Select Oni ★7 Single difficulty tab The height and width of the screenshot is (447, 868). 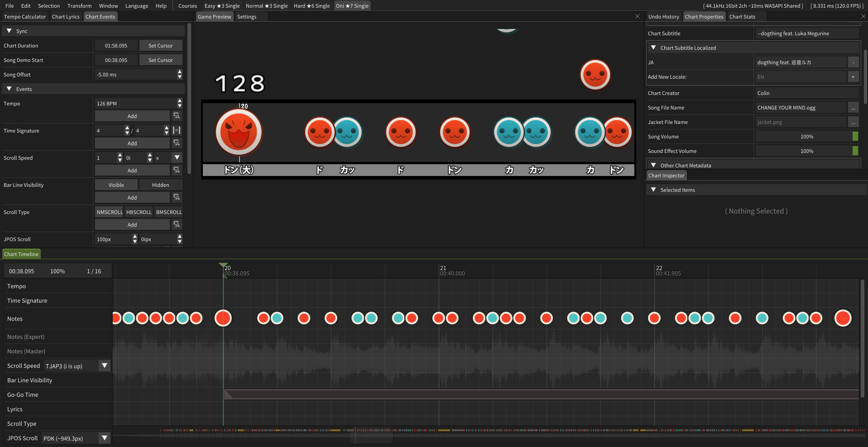pyautogui.click(x=352, y=6)
